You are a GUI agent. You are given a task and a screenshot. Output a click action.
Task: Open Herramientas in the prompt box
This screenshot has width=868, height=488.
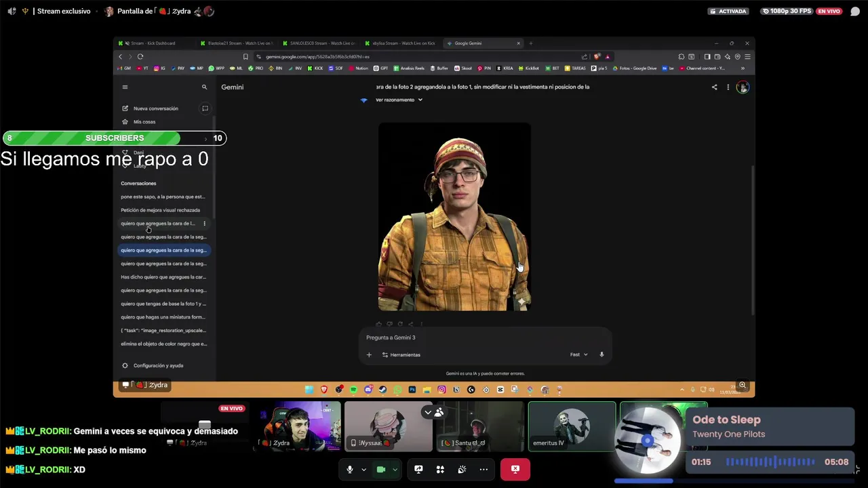pyautogui.click(x=401, y=354)
